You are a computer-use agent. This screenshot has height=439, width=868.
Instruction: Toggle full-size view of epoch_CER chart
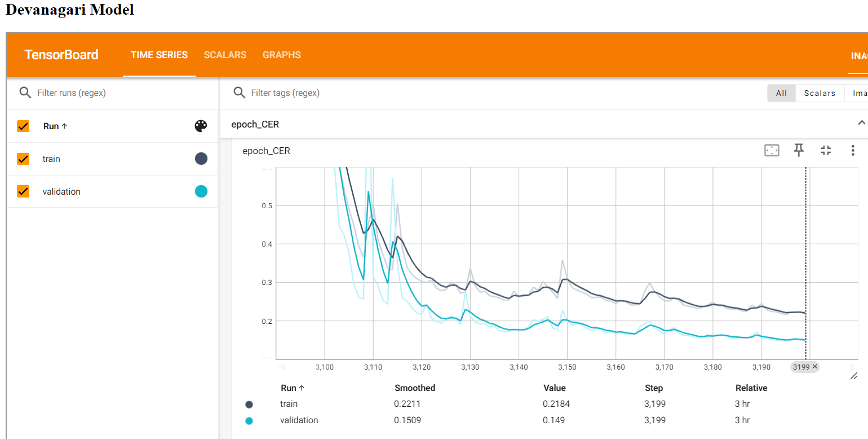point(826,150)
